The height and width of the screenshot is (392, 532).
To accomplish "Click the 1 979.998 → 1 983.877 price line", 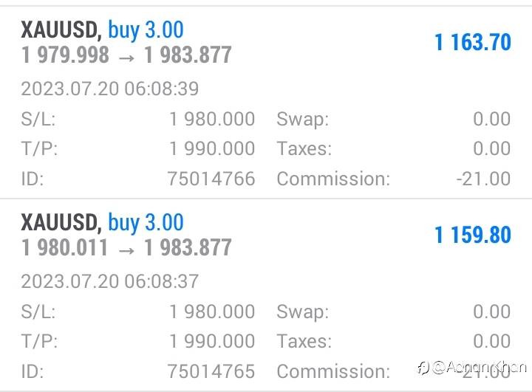I will click(126, 55).
